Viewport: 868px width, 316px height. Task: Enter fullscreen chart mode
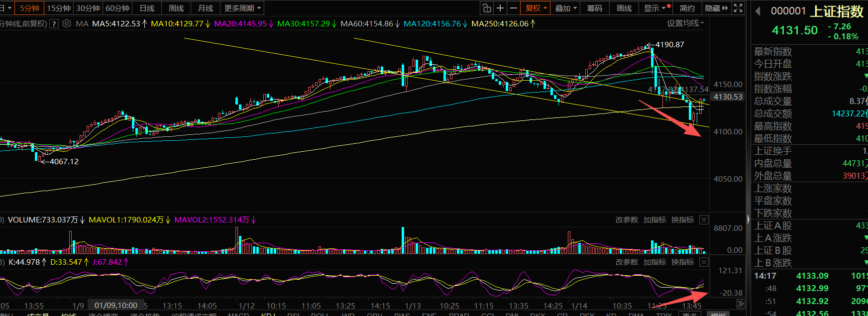[738, 8]
